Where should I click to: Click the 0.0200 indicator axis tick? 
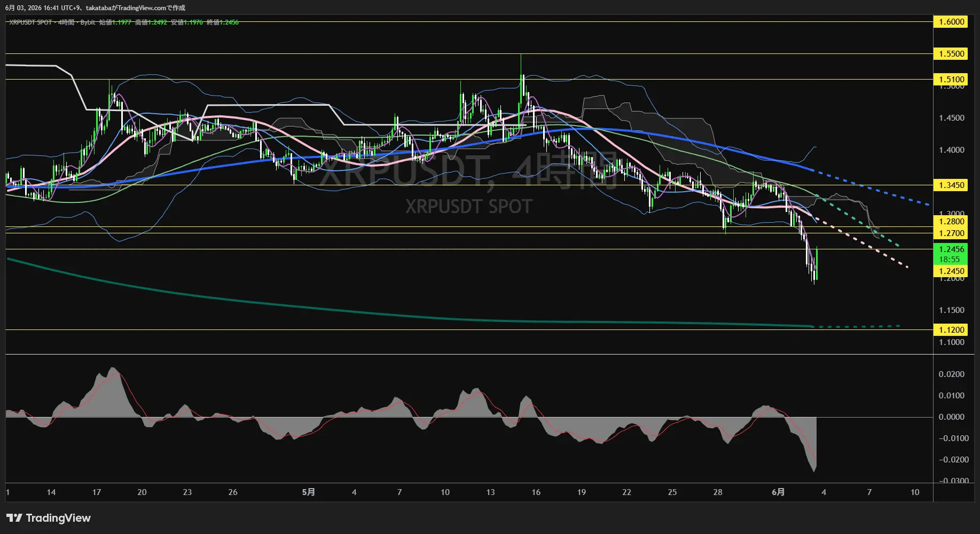coord(951,374)
